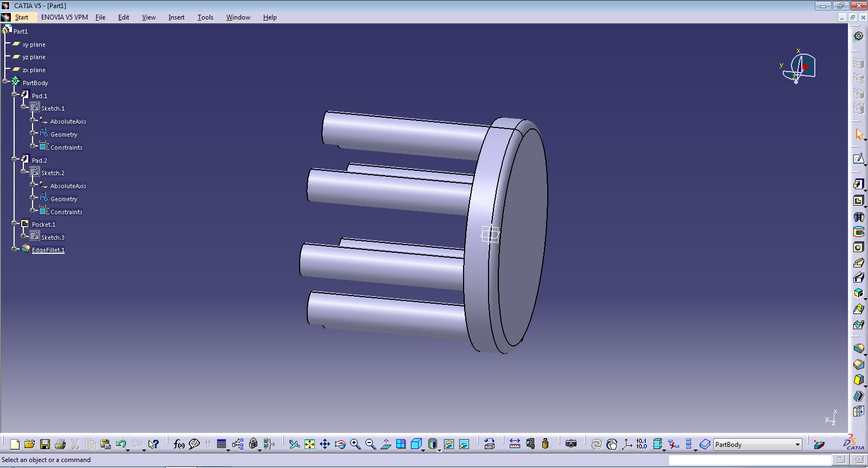Click the Undo arrow icon

[x=121, y=444]
